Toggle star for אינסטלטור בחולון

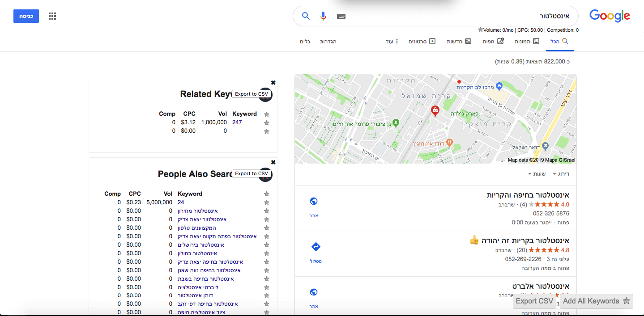tap(267, 253)
